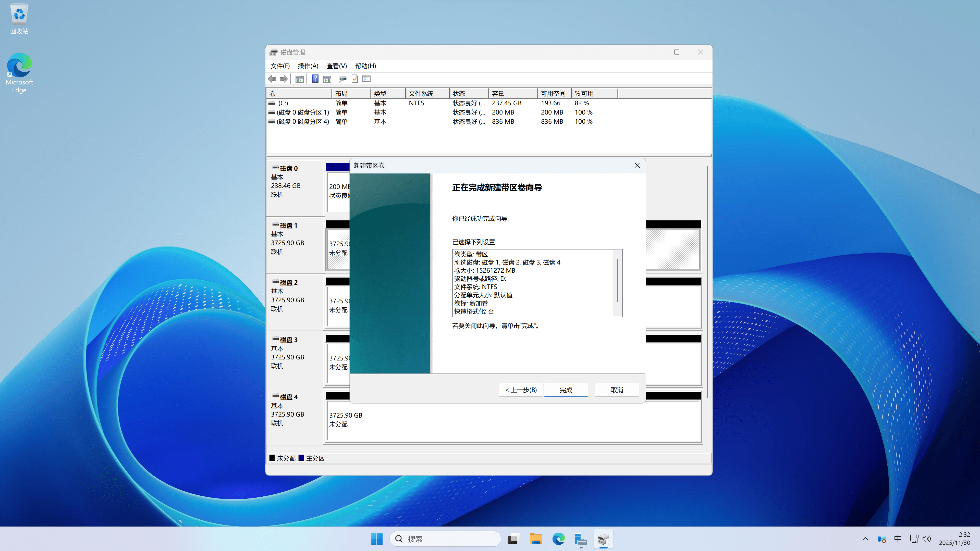Toggle the console tree show/hide toolbar icon

tap(299, 78)
